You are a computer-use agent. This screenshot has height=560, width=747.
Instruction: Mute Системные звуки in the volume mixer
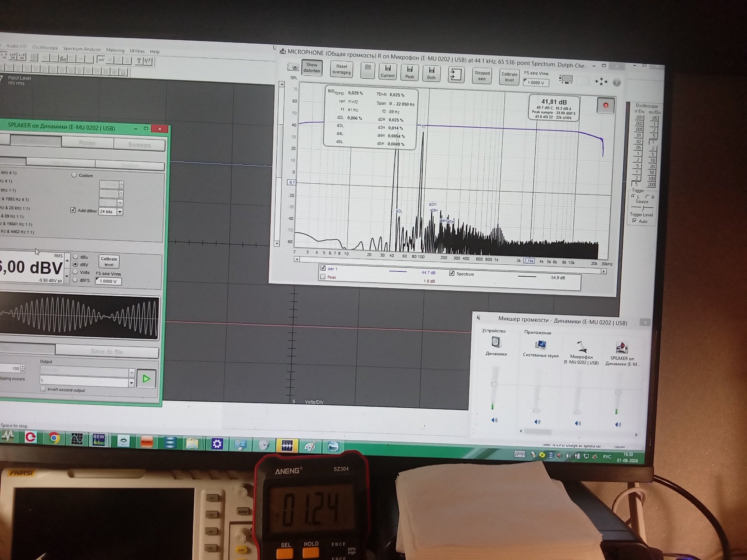[537, 421]
